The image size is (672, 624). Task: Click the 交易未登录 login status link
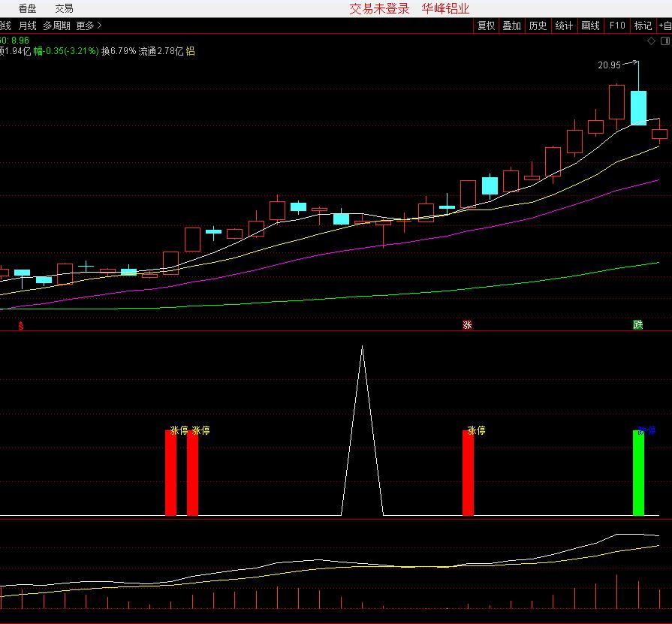(x=379, y=9)
